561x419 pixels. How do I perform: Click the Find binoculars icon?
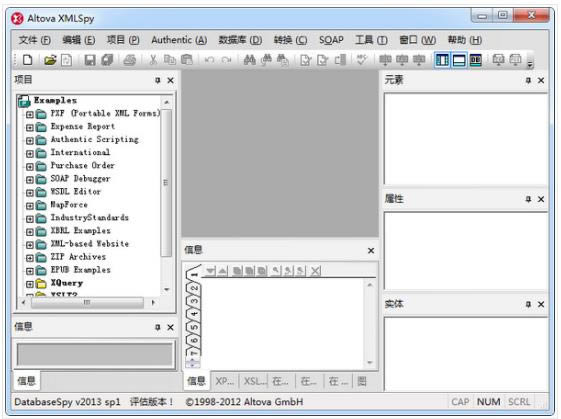(249, 60)
